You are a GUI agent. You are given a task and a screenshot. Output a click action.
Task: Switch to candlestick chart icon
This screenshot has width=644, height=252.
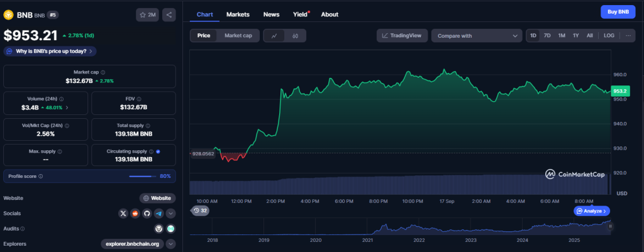(x=295, y=36)
